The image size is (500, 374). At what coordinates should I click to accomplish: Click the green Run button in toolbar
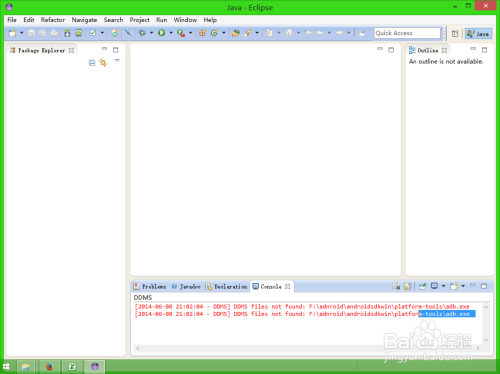coord(162,33)
